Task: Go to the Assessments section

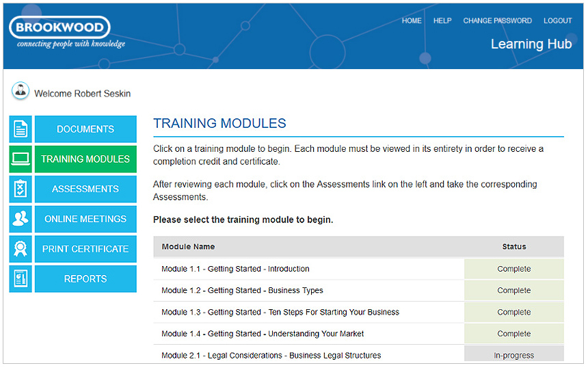Action: 85,189
